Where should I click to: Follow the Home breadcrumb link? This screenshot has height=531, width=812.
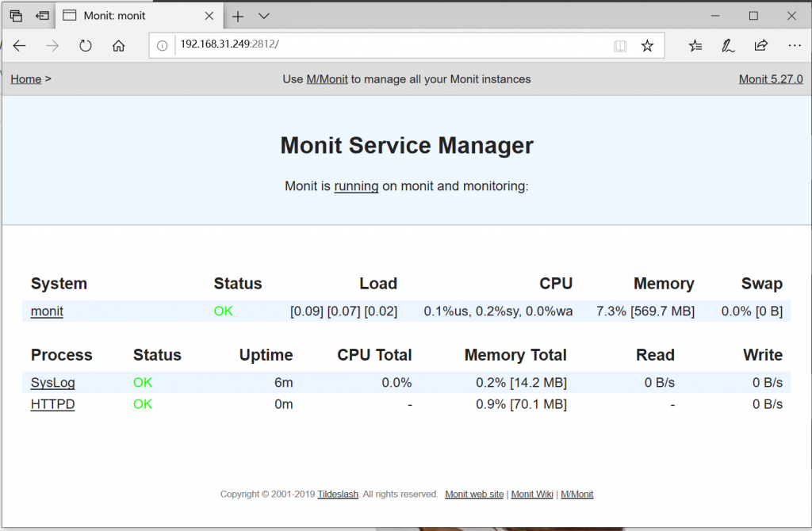[26, 79]
